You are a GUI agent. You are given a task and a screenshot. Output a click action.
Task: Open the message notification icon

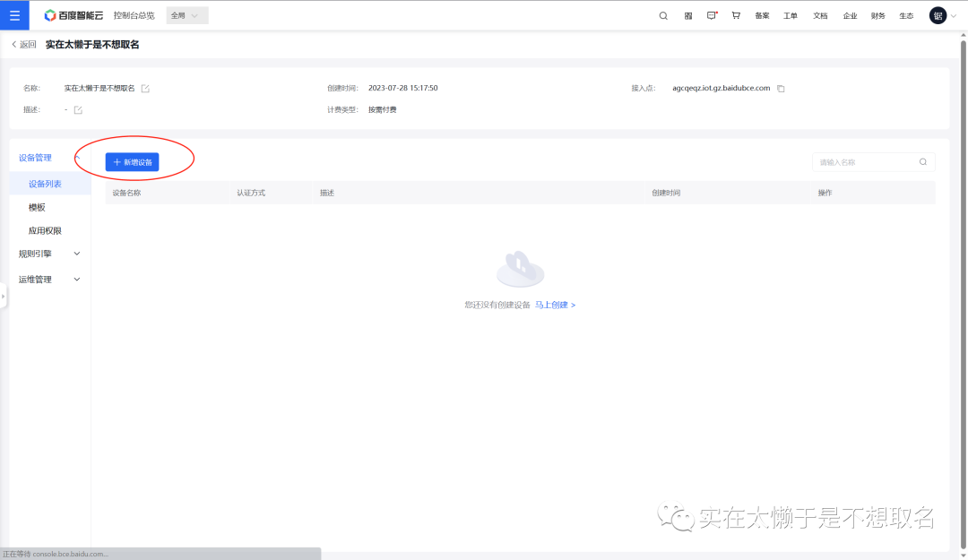[x=712, y=15]
